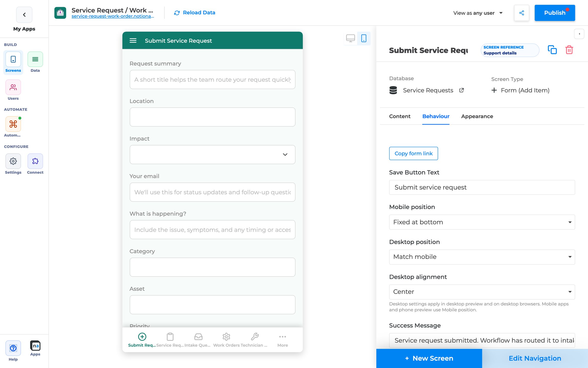The width and height of the screenshot is (588, 368).
Task: Click the Screen Reference Support details badge
Action: [510, 50]
